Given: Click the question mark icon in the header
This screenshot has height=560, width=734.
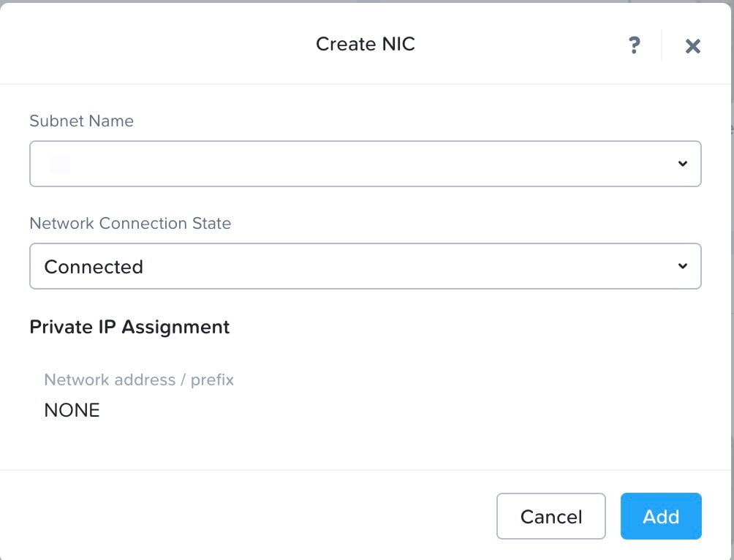Looking at the screenshot, I should point(634,45).
